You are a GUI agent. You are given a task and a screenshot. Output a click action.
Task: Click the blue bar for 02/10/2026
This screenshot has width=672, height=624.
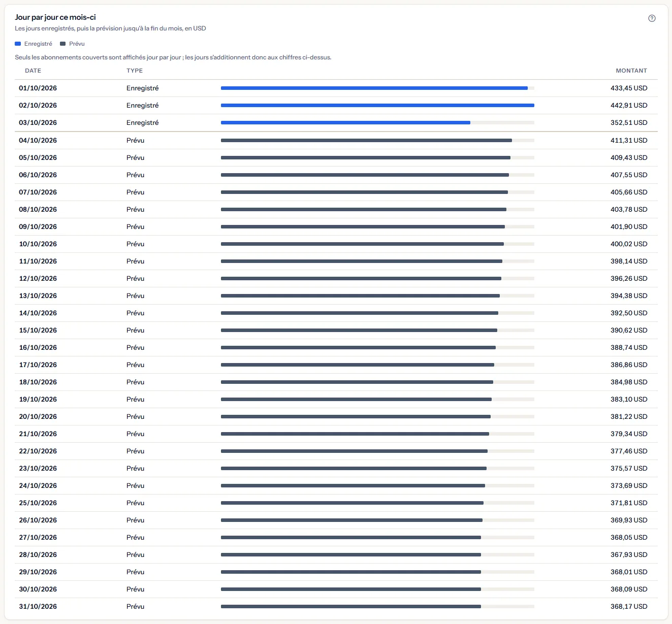tap(377, 105)
